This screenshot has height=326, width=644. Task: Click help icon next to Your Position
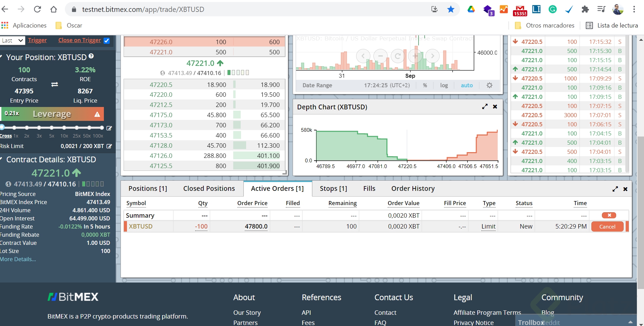[x=91, y=56]
